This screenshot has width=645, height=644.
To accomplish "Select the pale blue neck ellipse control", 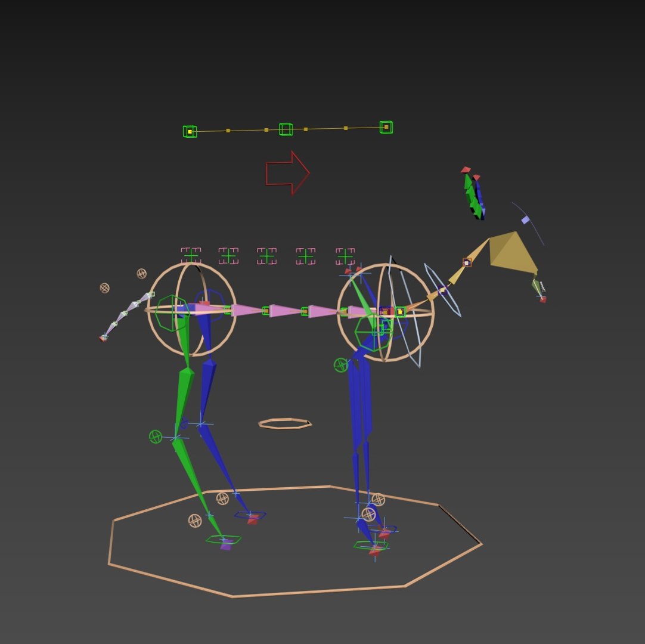I will coord(442,290).
